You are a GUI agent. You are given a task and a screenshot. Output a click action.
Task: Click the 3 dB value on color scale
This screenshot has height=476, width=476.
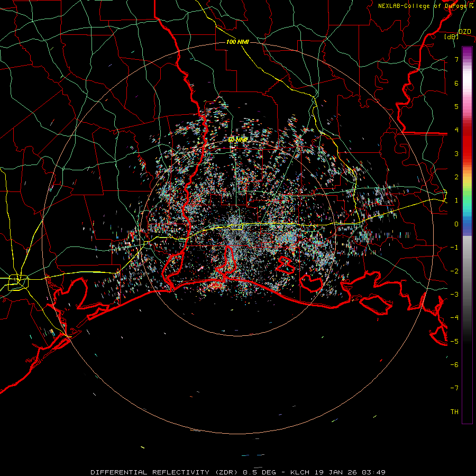pos(456,153)
